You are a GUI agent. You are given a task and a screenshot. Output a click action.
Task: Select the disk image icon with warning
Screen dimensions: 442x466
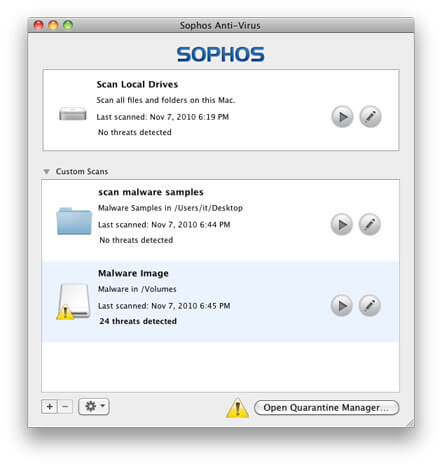tap(74, 302)
